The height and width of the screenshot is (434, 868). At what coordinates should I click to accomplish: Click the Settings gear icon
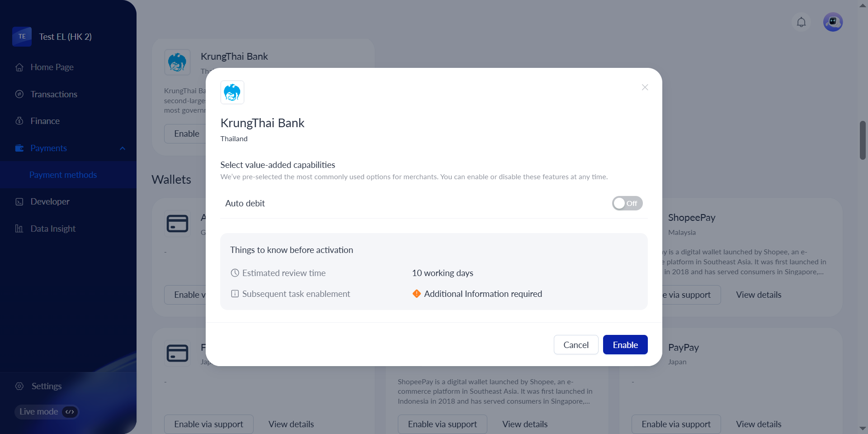(x=19, y=386)
